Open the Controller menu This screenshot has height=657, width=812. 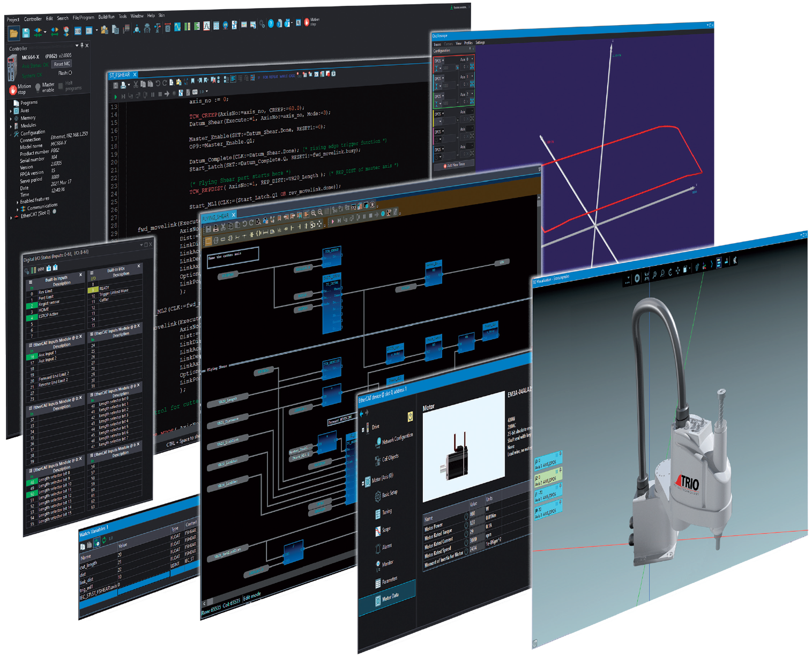(x=33, y=19)
